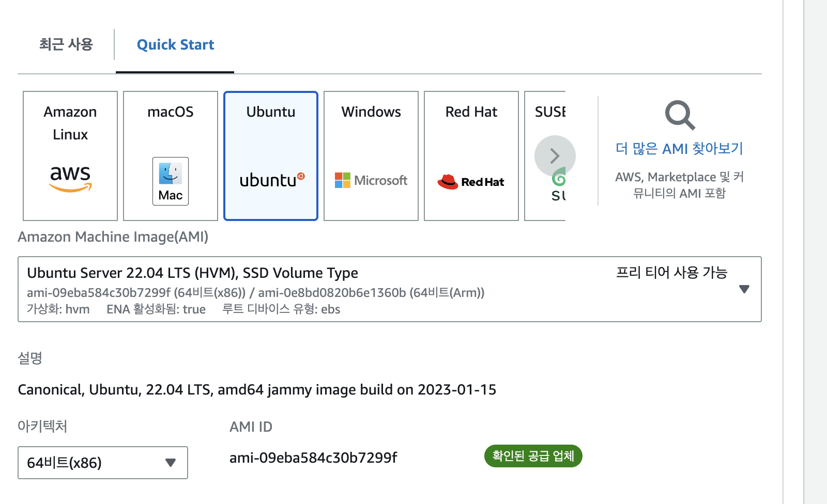
Task: Click the Canonical Ubuntu jammy description text
Action: (x=257, y=389)
